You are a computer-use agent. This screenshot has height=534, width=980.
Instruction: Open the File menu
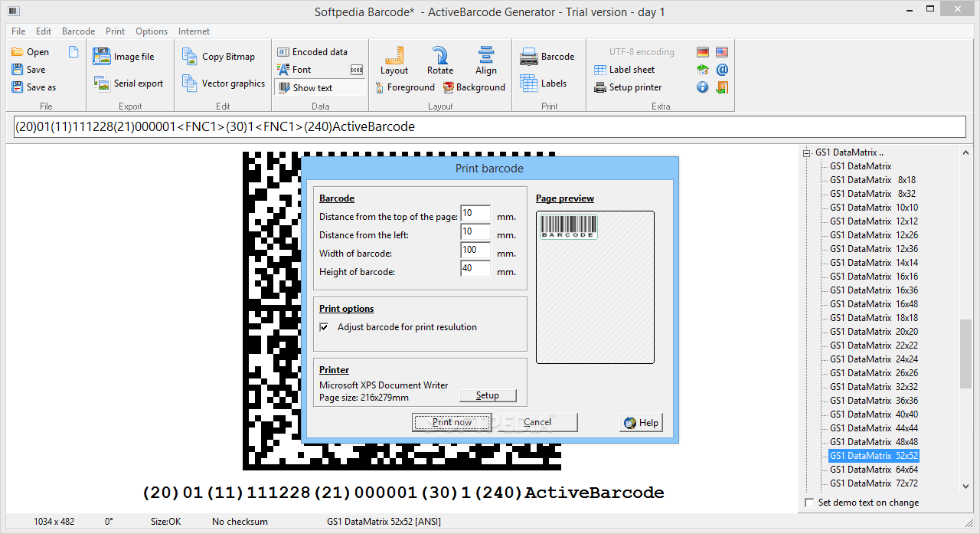pyautogui.click(x=18, y=31)
